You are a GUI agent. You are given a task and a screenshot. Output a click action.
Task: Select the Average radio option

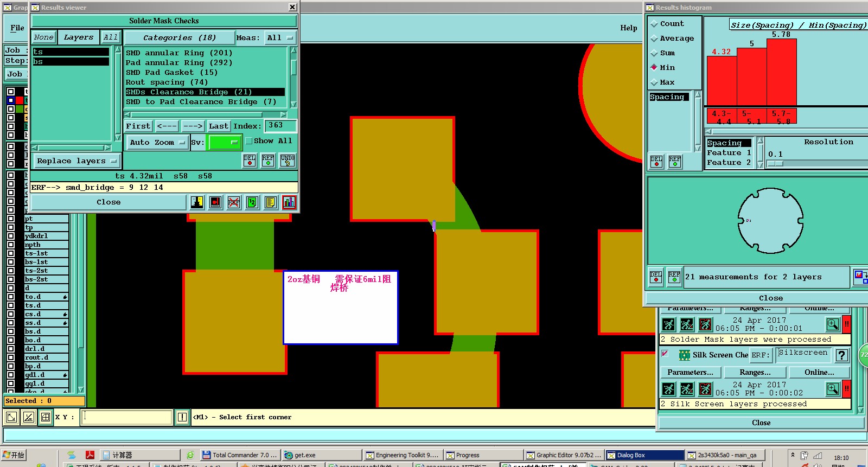tap(654, 39)
